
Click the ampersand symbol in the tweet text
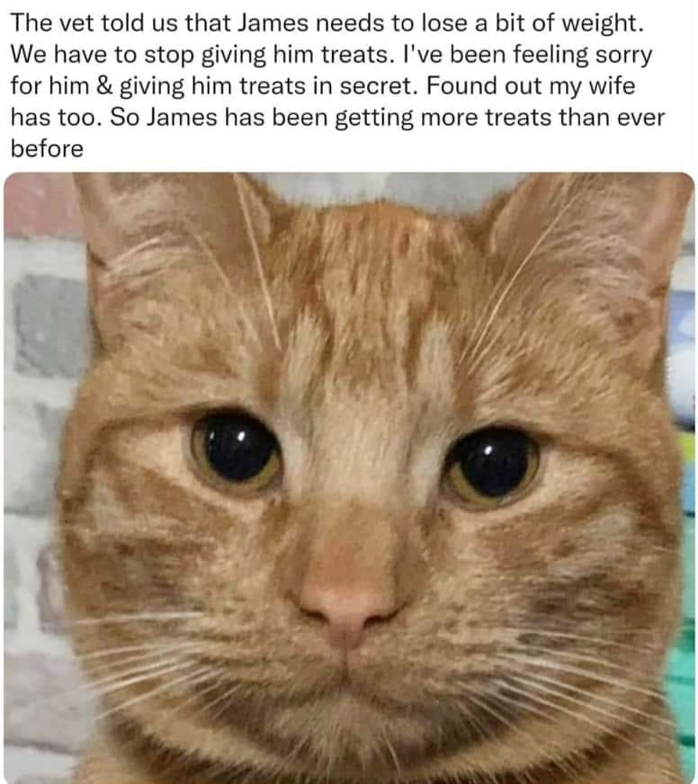[103, 86]
